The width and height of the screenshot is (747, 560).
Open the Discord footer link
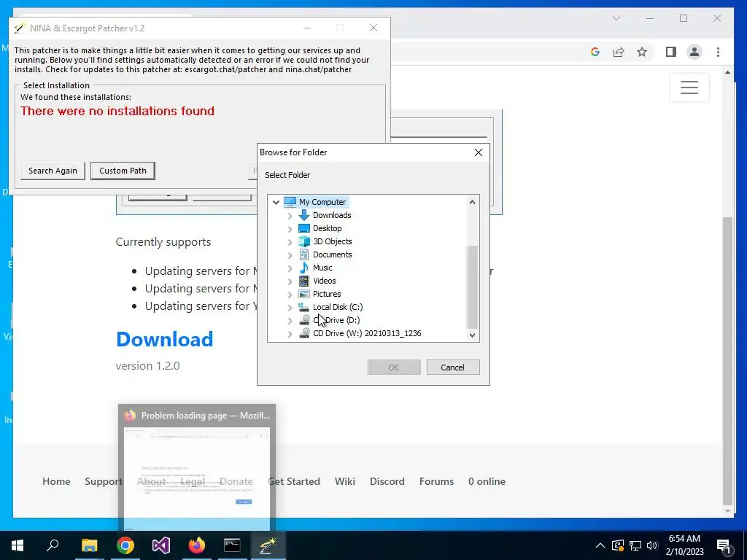pos(387,481)
